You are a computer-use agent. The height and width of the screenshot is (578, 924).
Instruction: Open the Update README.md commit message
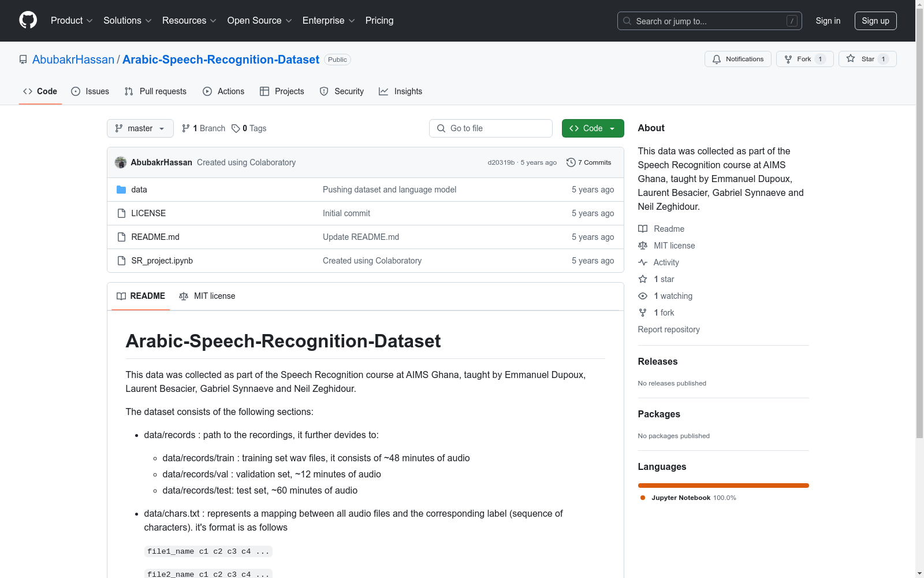point(361,237)
